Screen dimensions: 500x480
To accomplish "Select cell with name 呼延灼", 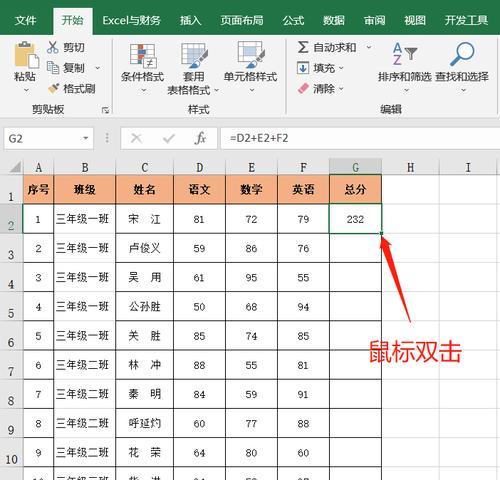I will point(144,423).
